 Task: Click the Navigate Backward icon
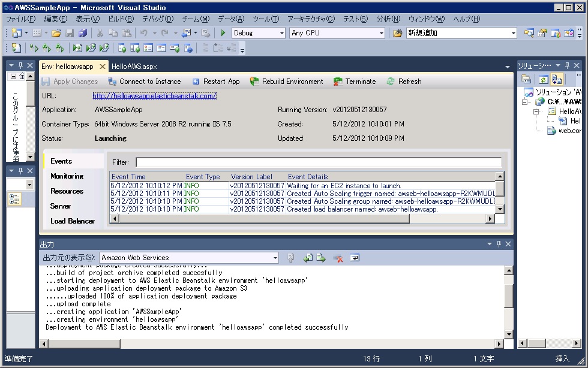(x=187, y=33)
